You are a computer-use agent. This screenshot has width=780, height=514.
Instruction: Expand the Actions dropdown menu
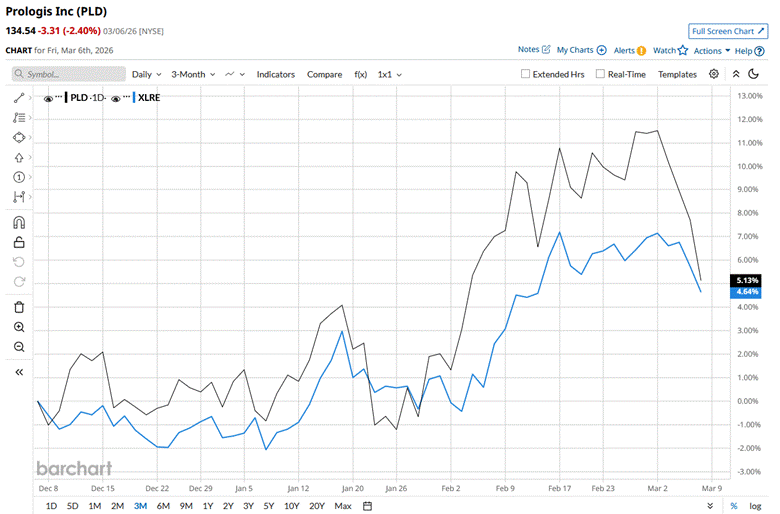712,51
